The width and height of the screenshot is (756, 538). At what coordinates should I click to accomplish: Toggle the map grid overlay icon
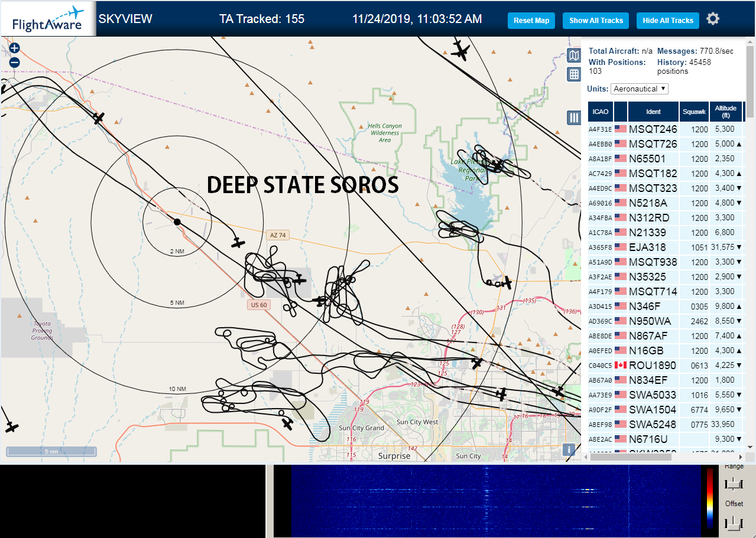click(x=573, y=74)
